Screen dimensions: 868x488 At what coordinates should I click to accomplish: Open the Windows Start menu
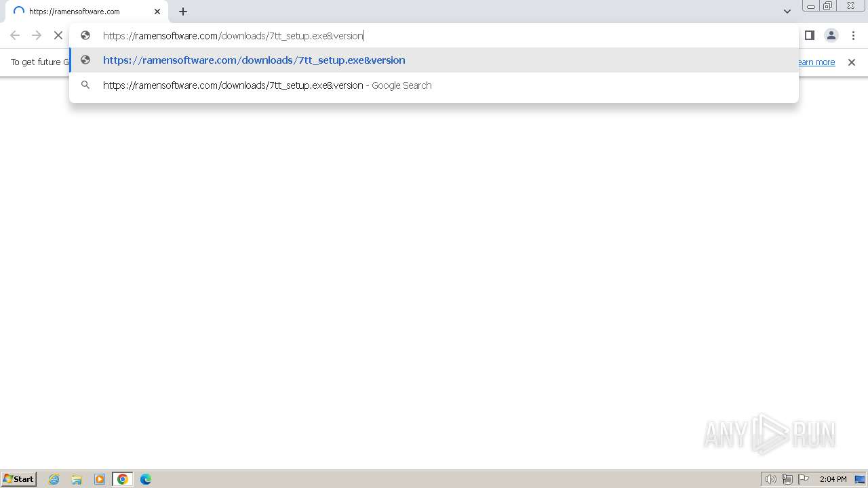[x=19, y=479]
